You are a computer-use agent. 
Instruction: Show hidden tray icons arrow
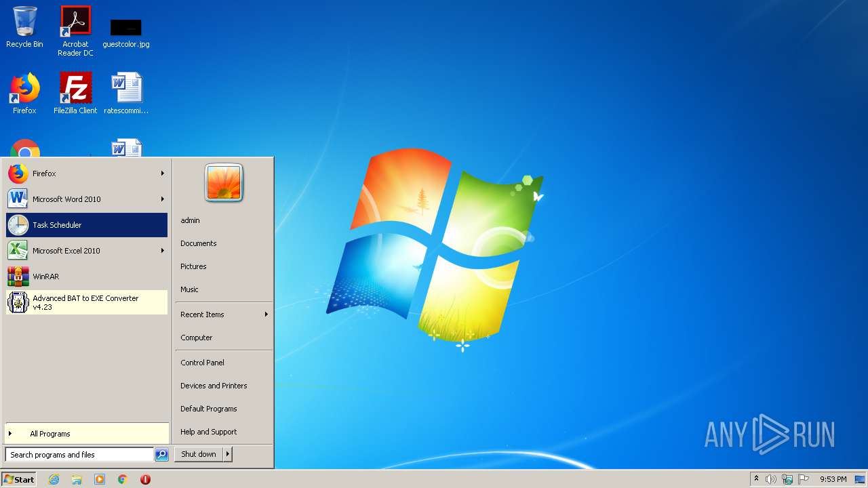click(x=756, y=479)
